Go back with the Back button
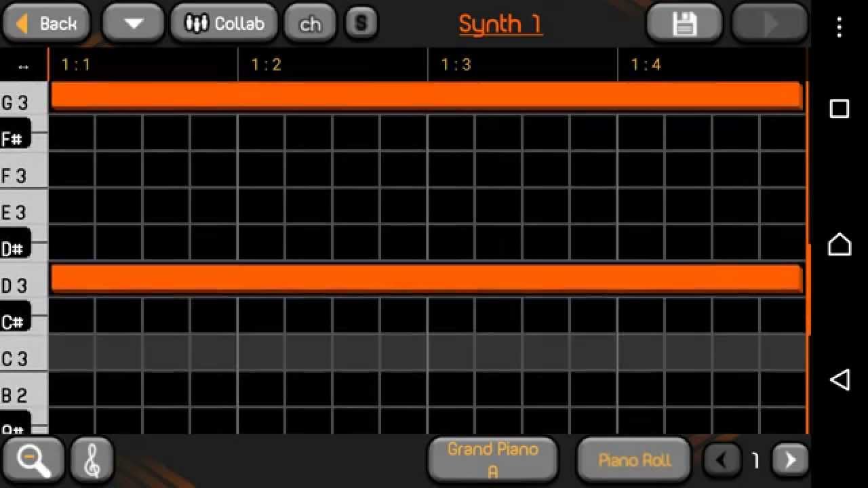This screenshot has width=868, height=488. coord(46,24)
